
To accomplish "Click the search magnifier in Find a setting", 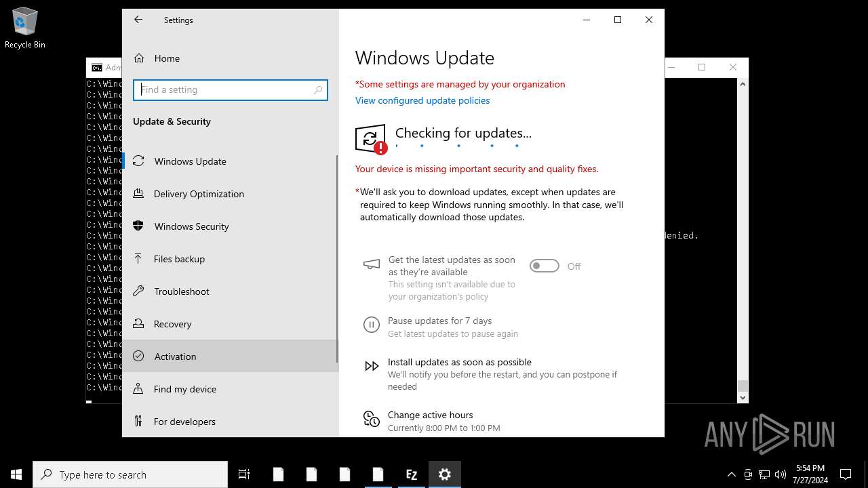I will point(318,89).
